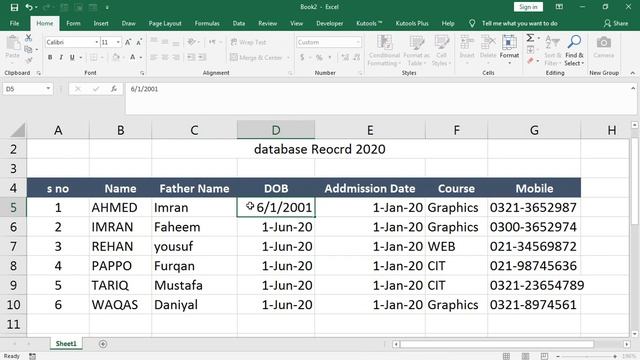This screenshot has width=640, height=360.
Task: Expand the formula bar
Action: 633,88
